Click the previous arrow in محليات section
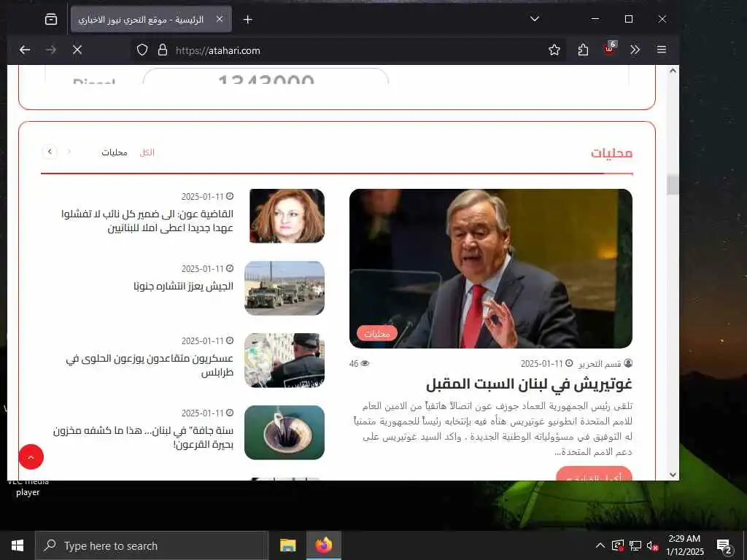The width and height of the screenshot is (747, 560). pyautogui.click(x=69, y=152)
